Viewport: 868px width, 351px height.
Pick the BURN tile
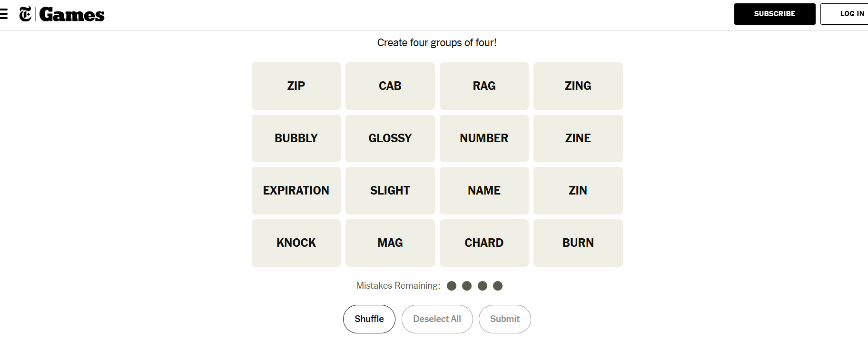click(578, 243)
